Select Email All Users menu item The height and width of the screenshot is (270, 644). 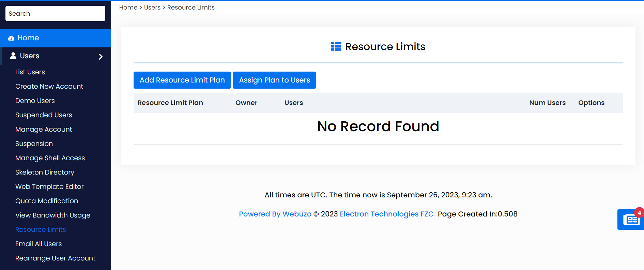(x=39, y=244)
